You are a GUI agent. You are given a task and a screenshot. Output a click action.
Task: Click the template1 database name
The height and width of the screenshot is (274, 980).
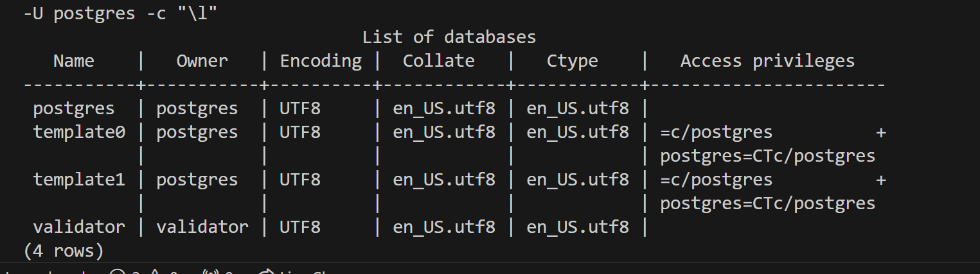[79, 180]
